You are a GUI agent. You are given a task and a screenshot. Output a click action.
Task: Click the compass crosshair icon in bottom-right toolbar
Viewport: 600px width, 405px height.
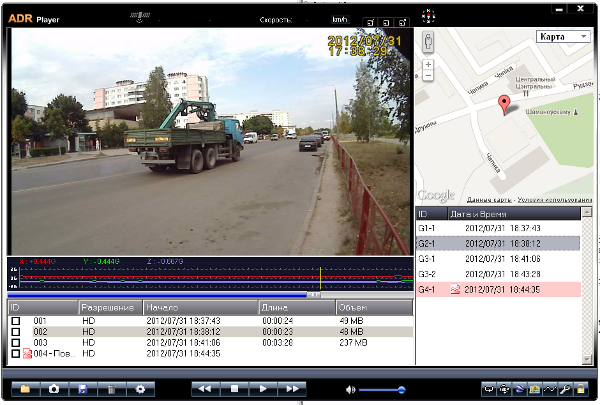[504, 389]
